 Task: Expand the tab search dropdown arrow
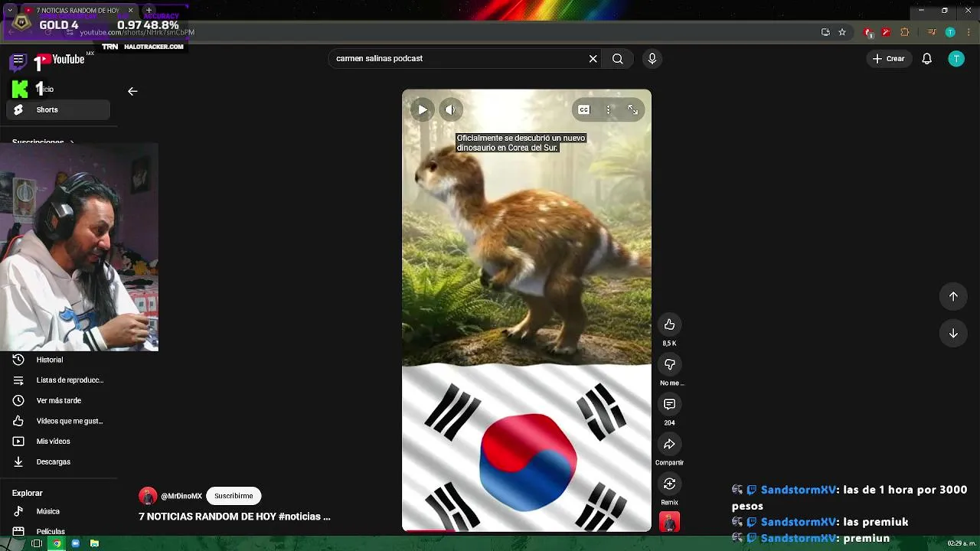click(x=9, y=11)
